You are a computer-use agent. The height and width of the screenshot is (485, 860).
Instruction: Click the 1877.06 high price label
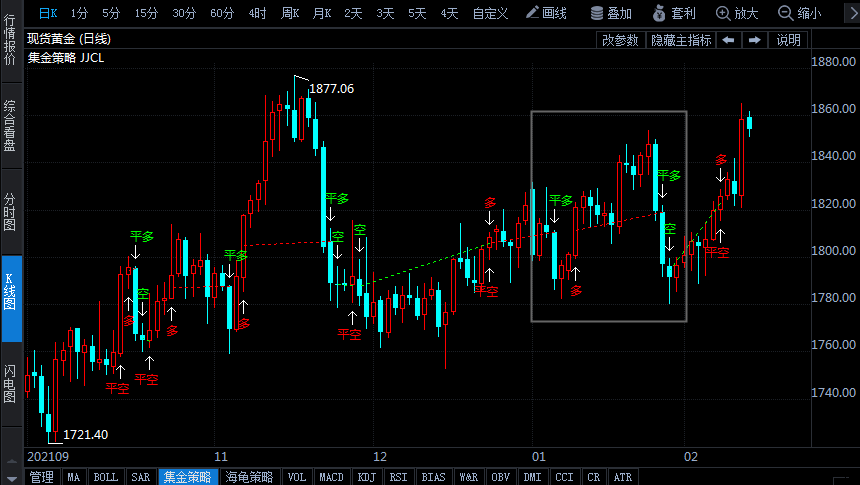331,89
